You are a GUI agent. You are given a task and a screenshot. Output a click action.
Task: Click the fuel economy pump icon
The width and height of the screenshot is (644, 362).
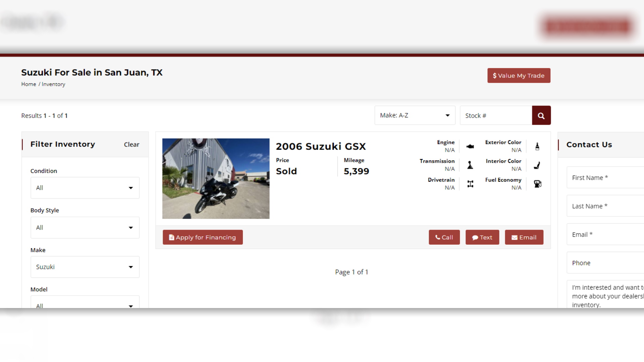click(537, 184)
